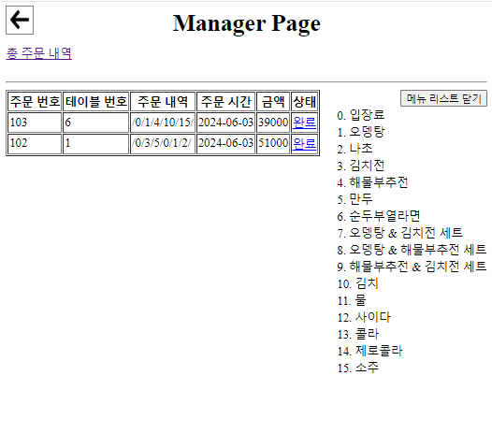492x448 pixels.
Task: Select the Manager Page heading
Action: 247,22
